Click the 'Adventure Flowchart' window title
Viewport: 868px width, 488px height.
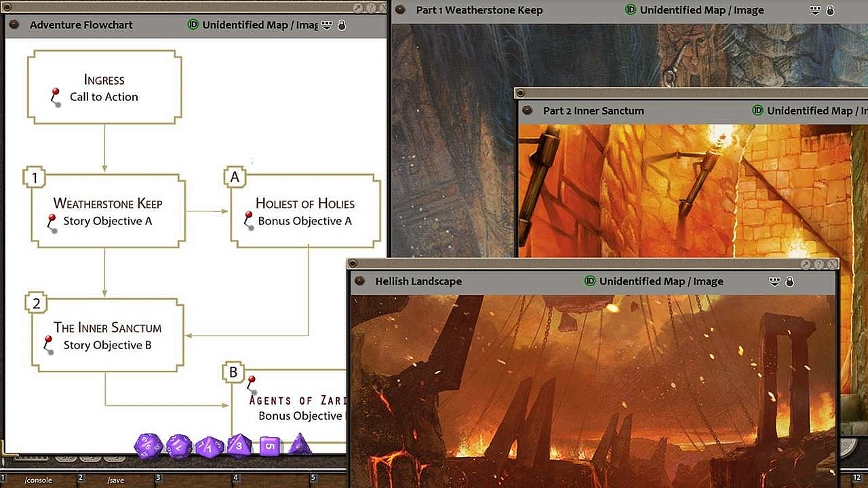pyautogui.click(x=81, y=25)
